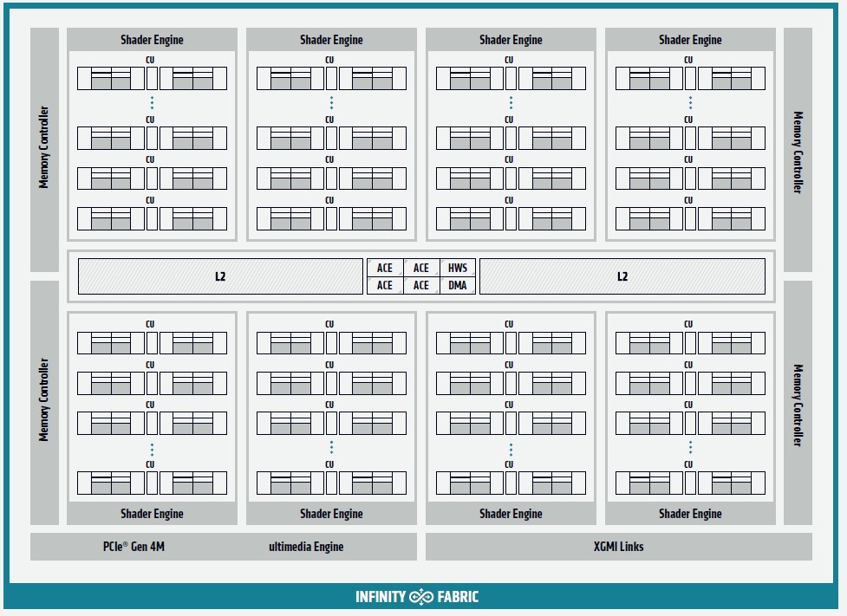
Task: Click the third Shader Engine title in bottom row
Action: (511, 514)
